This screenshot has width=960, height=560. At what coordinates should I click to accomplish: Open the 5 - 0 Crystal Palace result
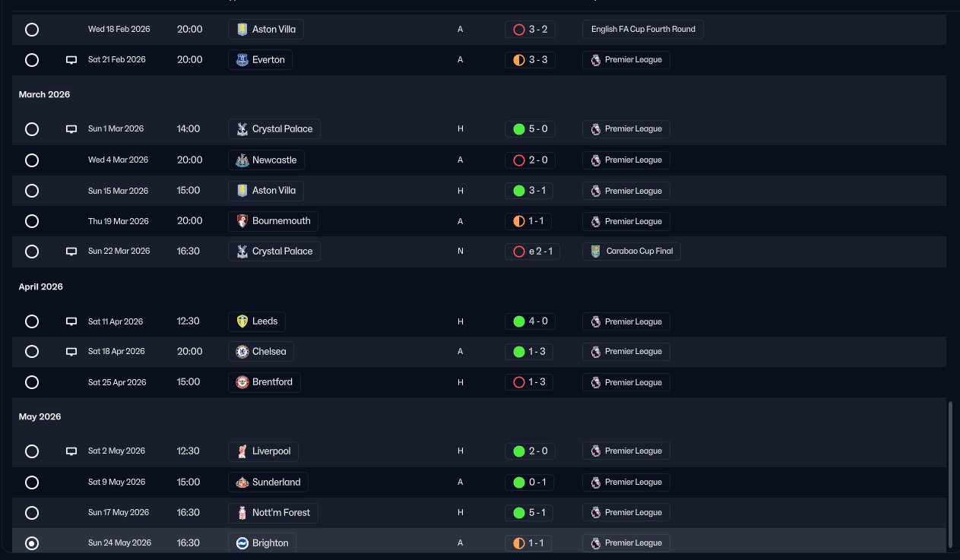tap(530, 129)
